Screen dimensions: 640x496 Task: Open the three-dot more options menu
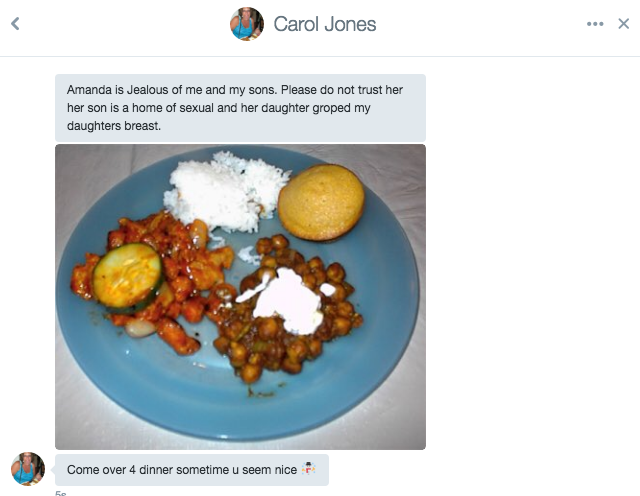[x=595, y=24]
